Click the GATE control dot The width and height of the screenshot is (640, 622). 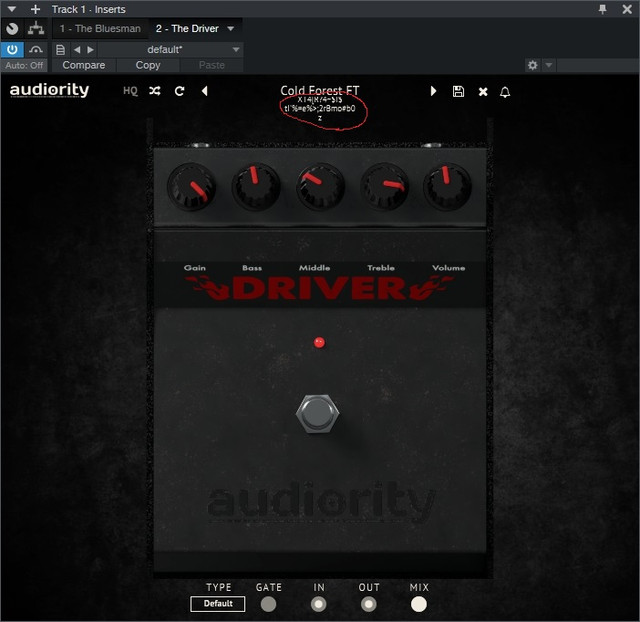pyautogui.click(x=268, y=604)
